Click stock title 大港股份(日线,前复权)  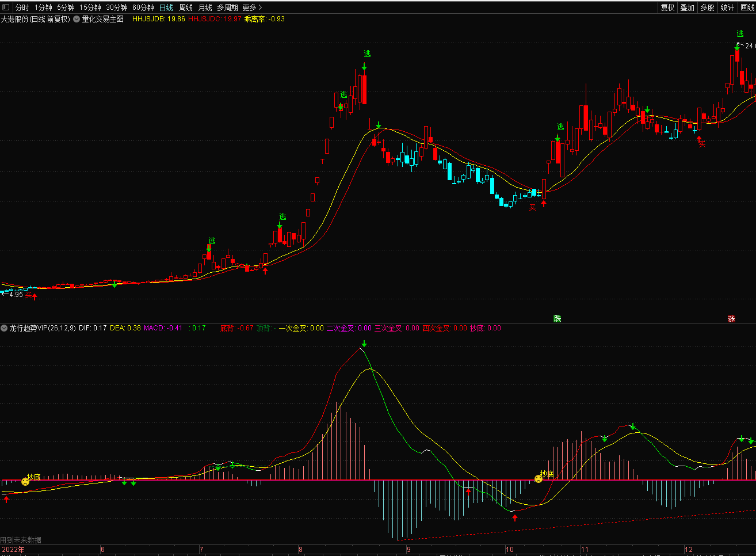pyautogui.click(x=35, y=19)
